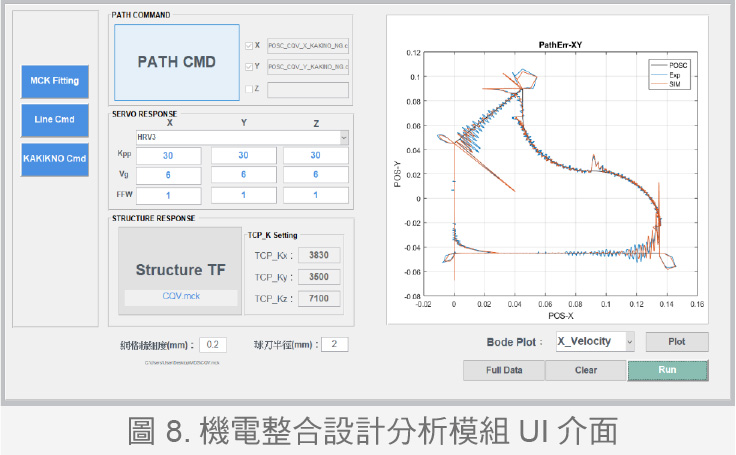Click the TCP_Kx value field

pyautogui.click(x=319, y=254)
